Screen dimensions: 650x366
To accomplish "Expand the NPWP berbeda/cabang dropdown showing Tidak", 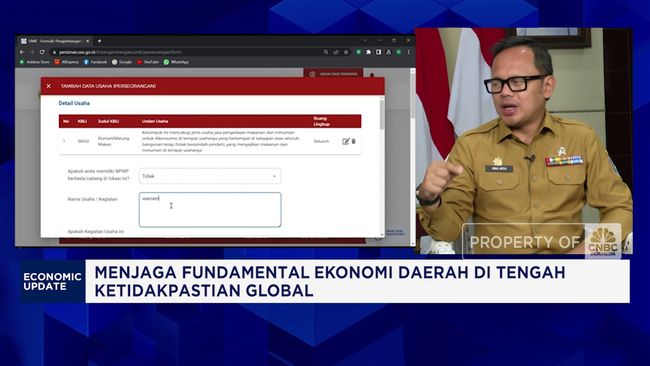I will click(210, 176).
